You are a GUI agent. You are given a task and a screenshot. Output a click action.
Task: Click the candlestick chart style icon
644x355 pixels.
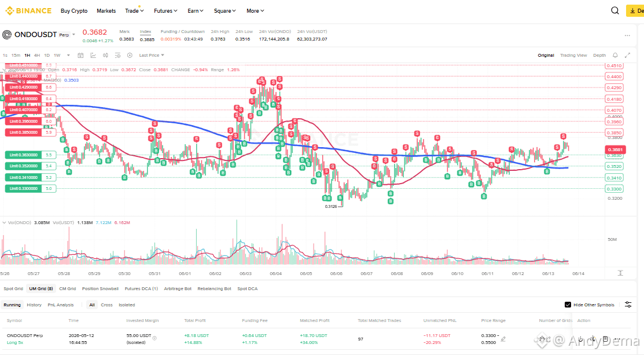coord(105,55)
